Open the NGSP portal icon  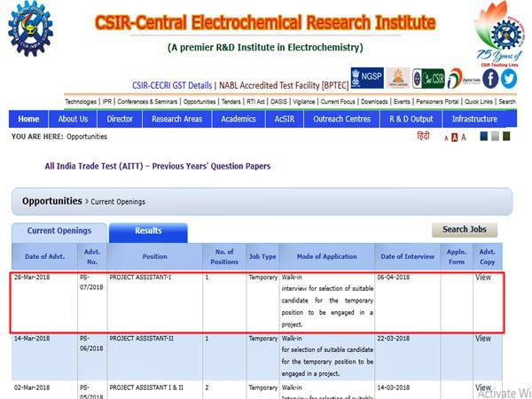(x=367, y=78)
